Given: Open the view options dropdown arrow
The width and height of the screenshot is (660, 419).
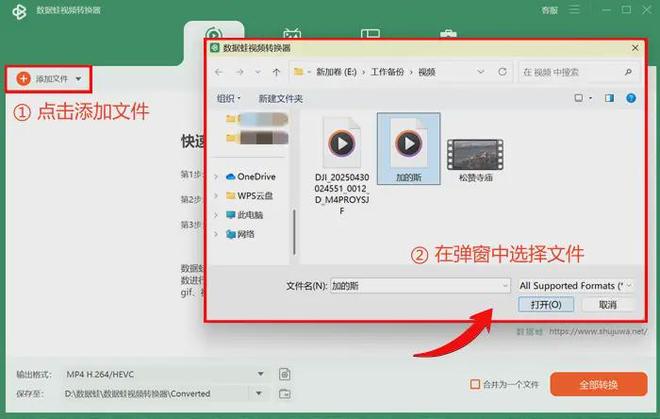Looking at the screenshot, I should click(x=590, y=98).
